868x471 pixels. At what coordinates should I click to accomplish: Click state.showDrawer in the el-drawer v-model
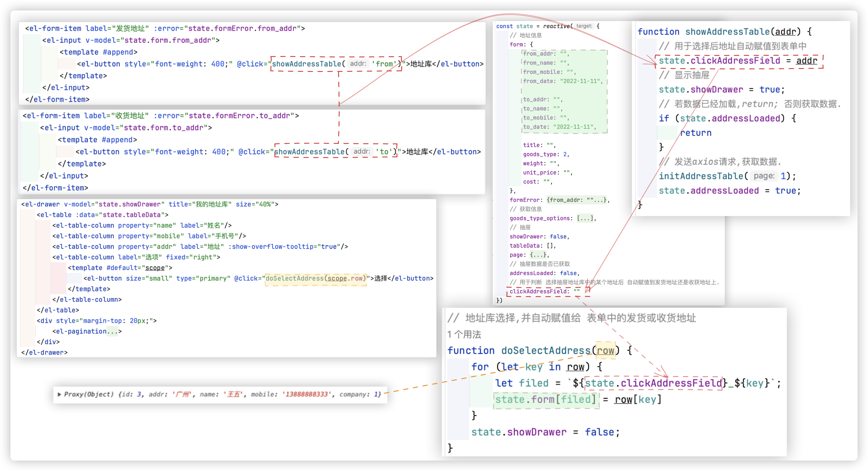point(129,204)
